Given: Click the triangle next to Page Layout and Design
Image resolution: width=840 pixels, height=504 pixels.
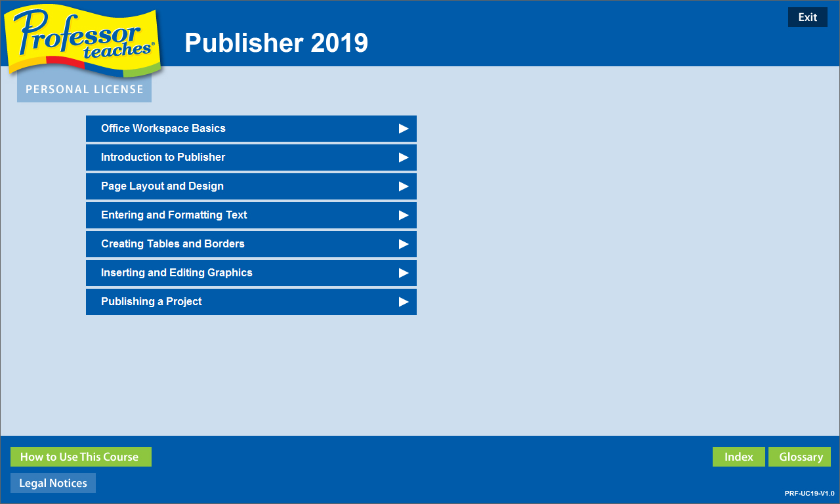Looking at the screenshot, I should point(404,186).
